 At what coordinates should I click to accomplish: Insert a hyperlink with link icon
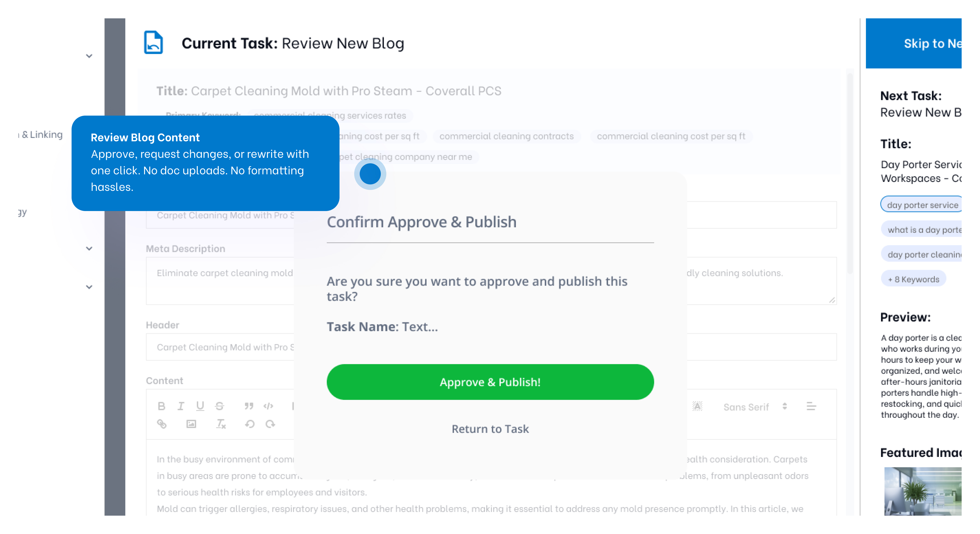(162, 424)
